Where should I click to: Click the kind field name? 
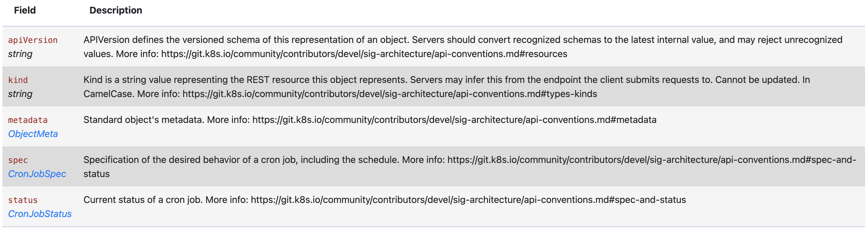coord(18,80)
